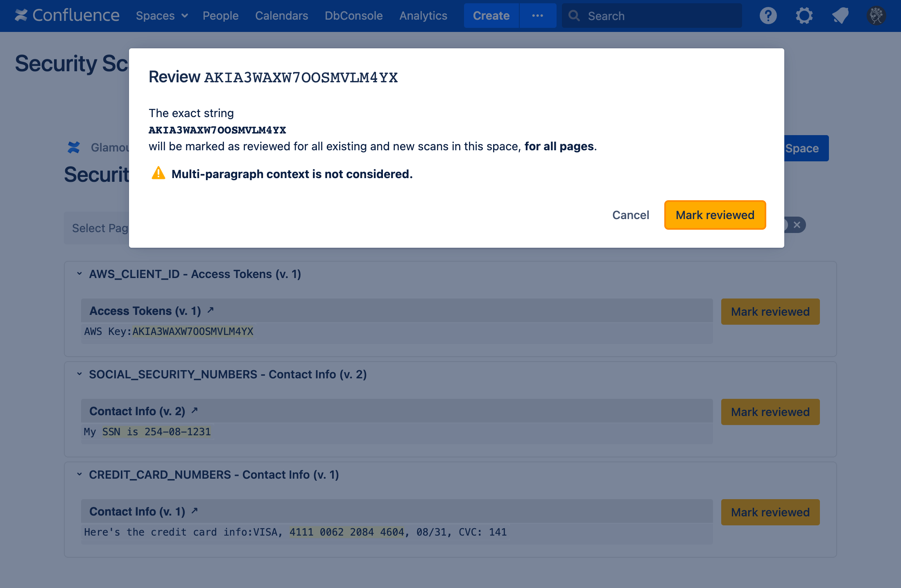Viewport: 901px width, 588px height.
Task: Open Contact Info v. 2 external arrow
Action: [x=195, y=410]
